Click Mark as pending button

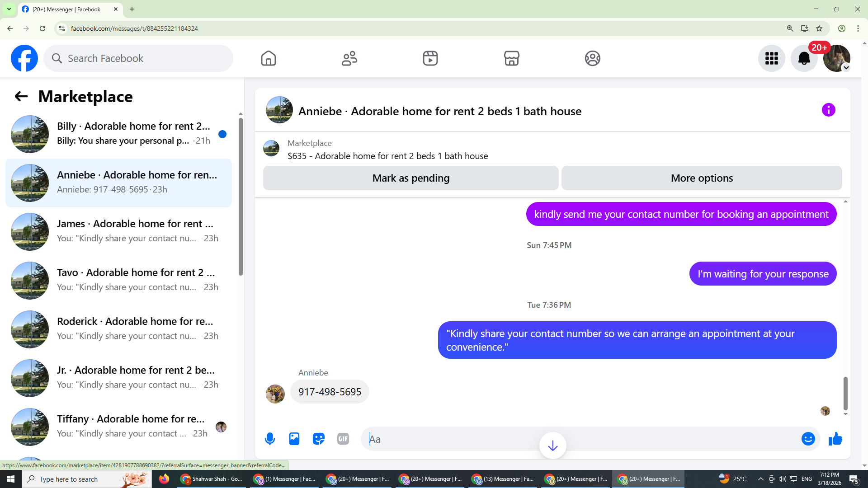click(x=410, y=178)
